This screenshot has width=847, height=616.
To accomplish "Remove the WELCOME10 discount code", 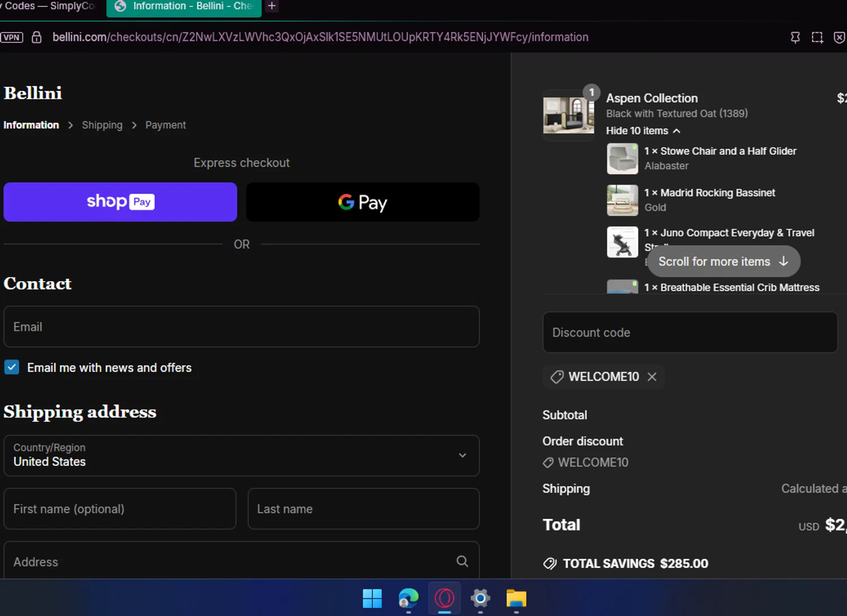I will pos(652,377).
